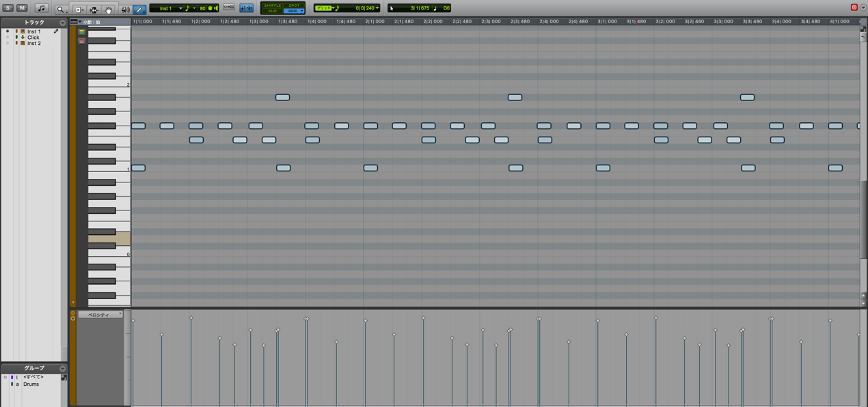Enable SHUFFLE edit mode
Screen dimensions: 868x407
tap(273, 5)
